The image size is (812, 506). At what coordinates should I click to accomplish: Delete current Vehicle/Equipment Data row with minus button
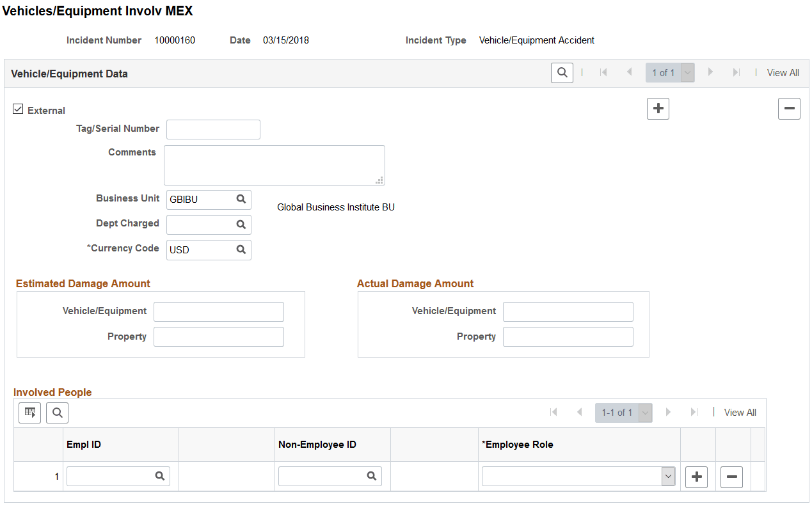[x=789, y=108]
